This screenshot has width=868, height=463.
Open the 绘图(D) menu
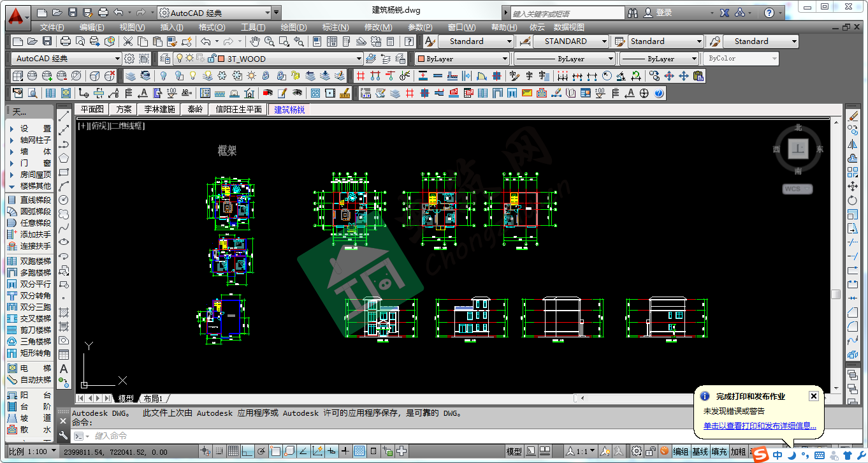point(293,27)
